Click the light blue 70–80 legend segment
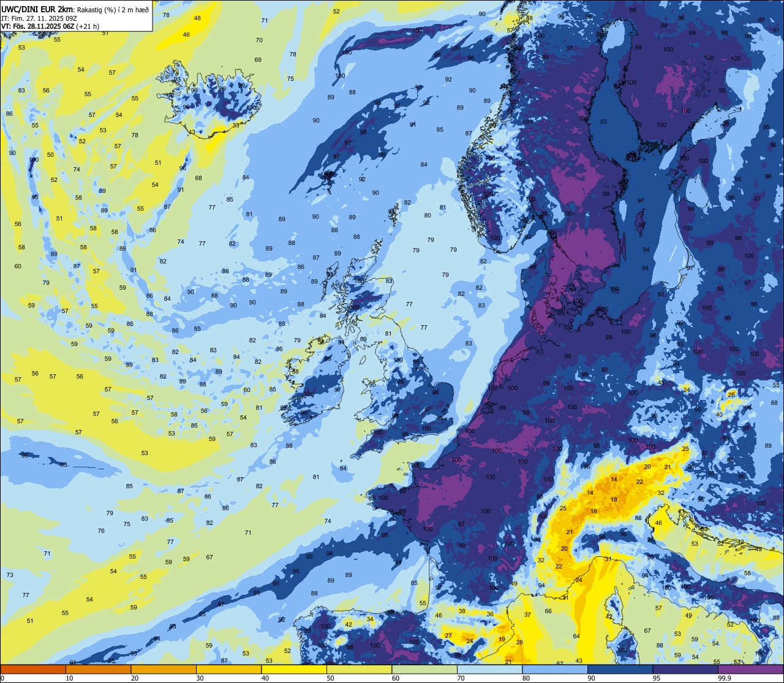Viewport: 784px width, 683px height. 489,669
